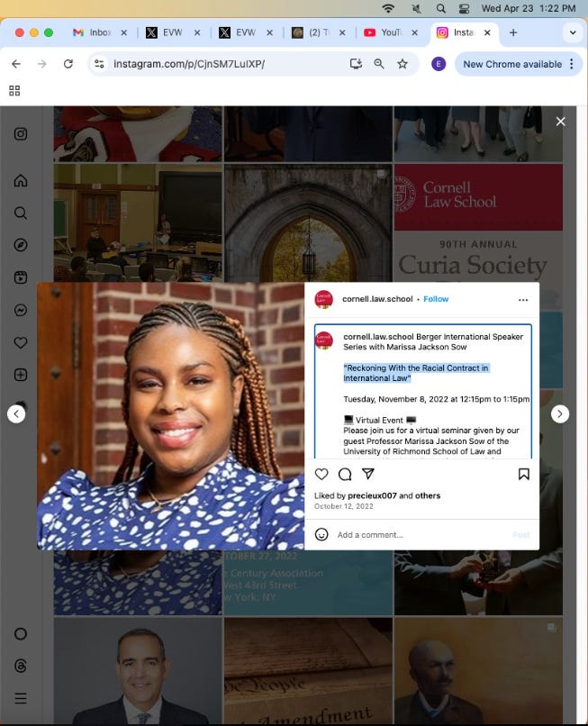
Task: Click the address bar URL
Action: [x=189, y=64]
